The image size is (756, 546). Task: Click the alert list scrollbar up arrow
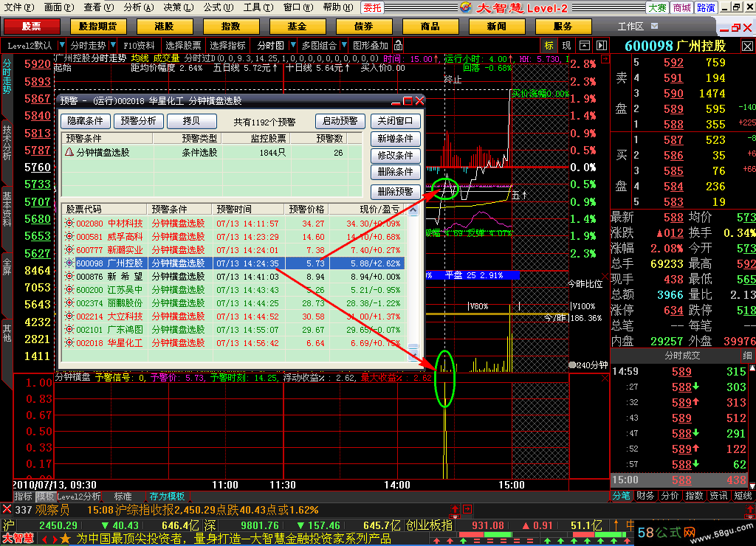[x=413, y=210]
